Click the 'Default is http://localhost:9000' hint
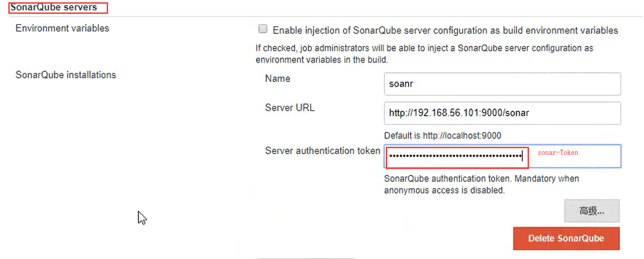The width and height of the screenshot is (644, 259). pos(443,136)
